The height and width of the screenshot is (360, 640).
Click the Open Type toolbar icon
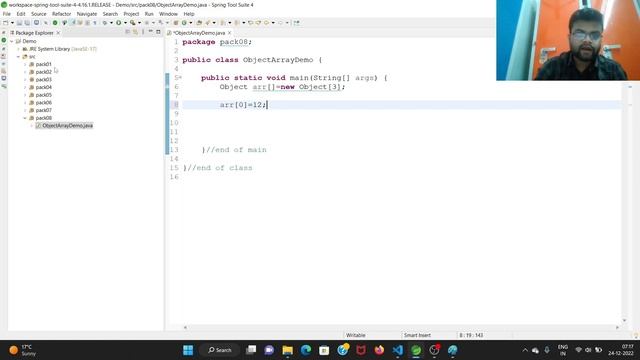coord(199,23)
